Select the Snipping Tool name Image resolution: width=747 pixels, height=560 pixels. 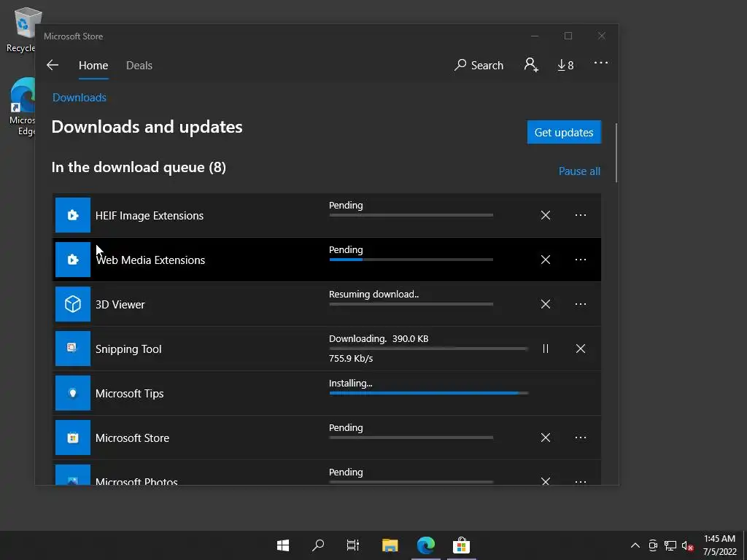128,349
